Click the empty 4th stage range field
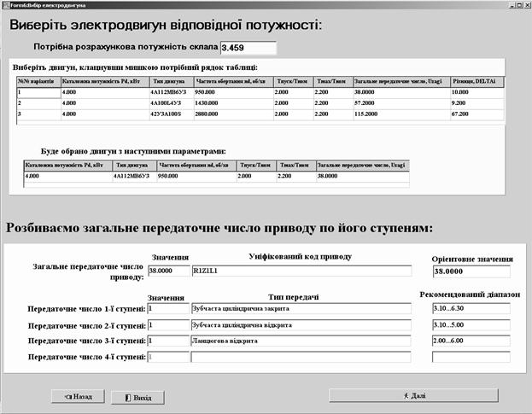The image size is (532, 414). point(471,357)
